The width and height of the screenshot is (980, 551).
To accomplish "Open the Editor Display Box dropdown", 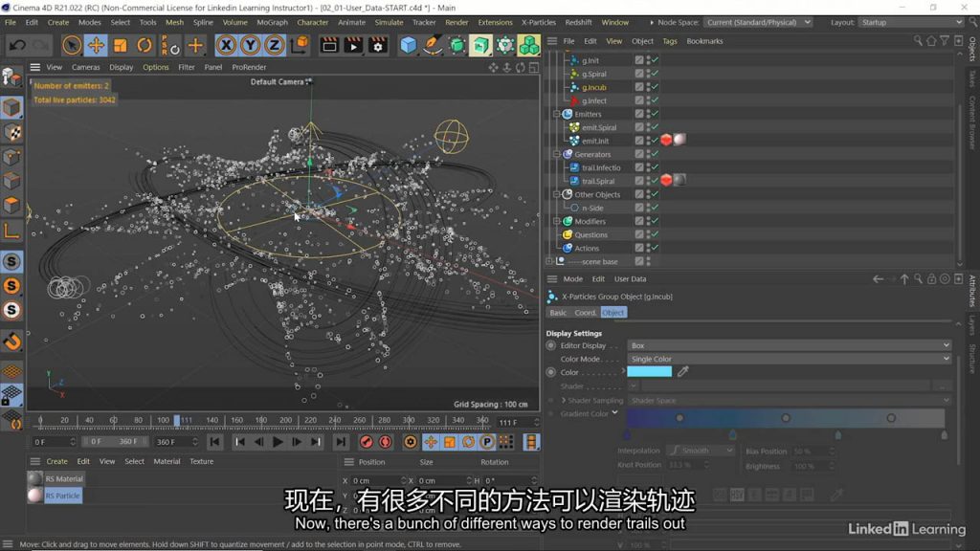I will pyautogui.click(x=790, y=344).
